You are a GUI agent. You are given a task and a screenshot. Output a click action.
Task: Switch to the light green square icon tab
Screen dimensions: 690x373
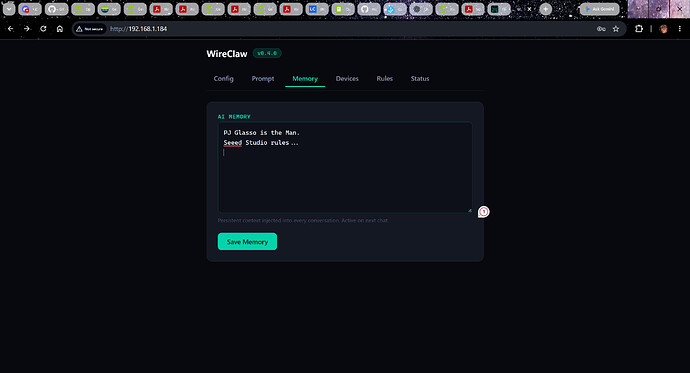tap(343, 9)
